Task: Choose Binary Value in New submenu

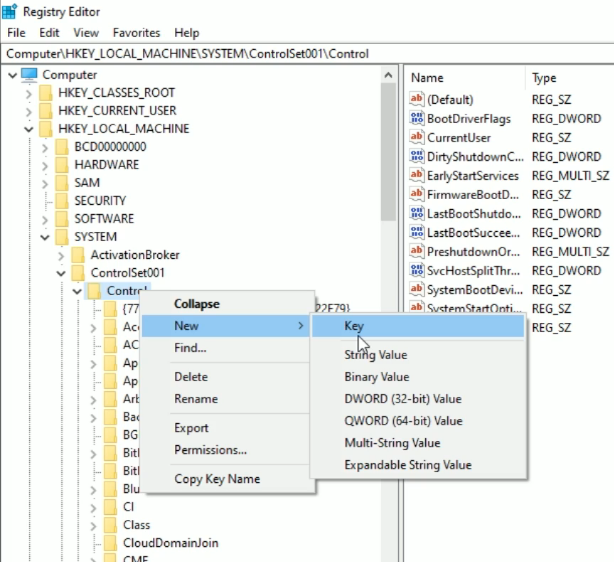Action: pyautogui.click(x=418, y=377)
